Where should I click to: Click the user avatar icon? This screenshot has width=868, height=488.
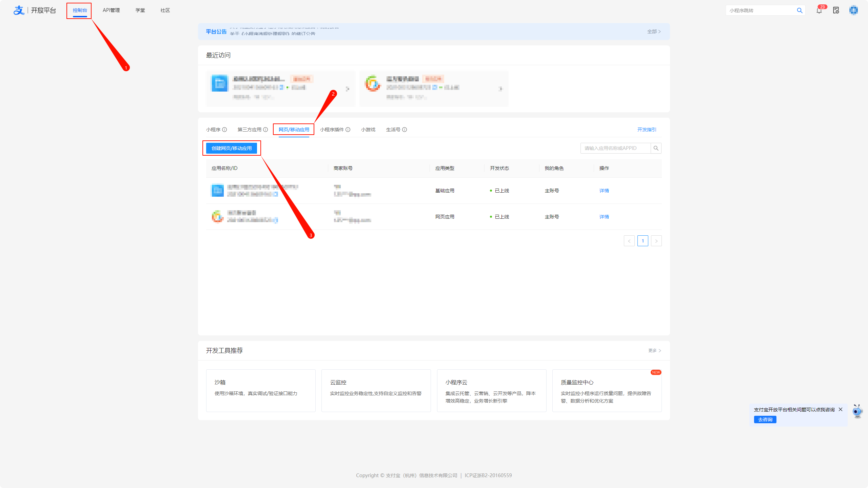pos(853,10)
